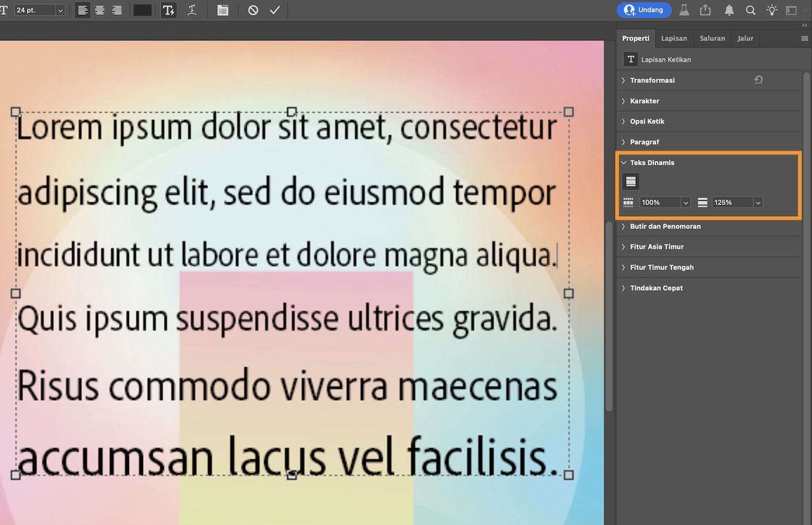Image resolution: width=812 pixels, height=525 pixels.
Task: Click the 24 pt font size field
Action: [x=34, y=10]
